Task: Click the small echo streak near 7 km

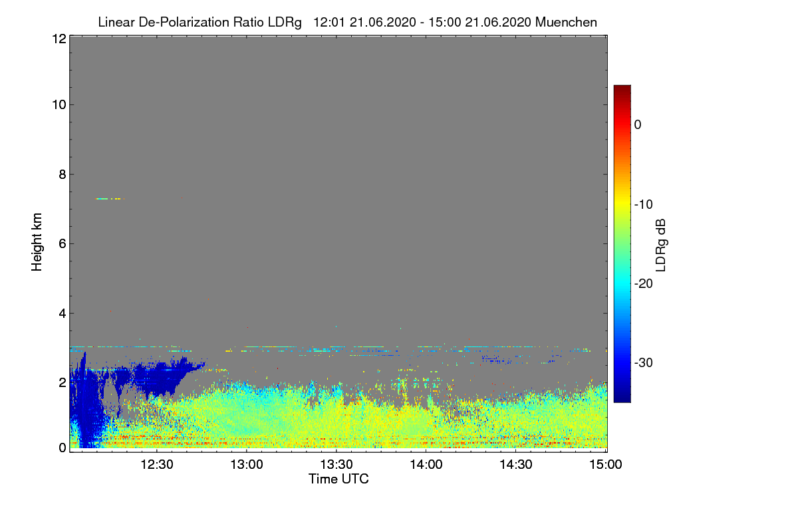Action: 110,198
